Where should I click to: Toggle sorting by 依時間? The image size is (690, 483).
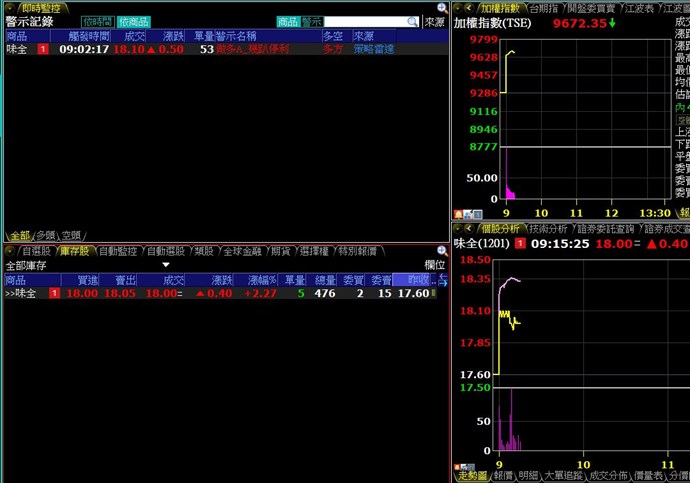pyautogui.click(x=97, y=21)
